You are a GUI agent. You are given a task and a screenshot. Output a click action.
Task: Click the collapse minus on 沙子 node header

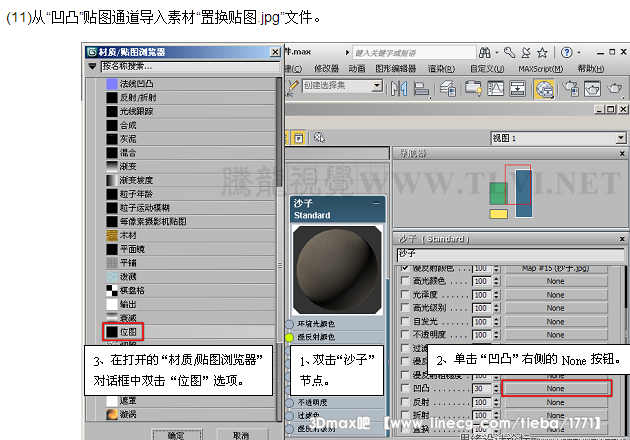[x=376, y=203]
